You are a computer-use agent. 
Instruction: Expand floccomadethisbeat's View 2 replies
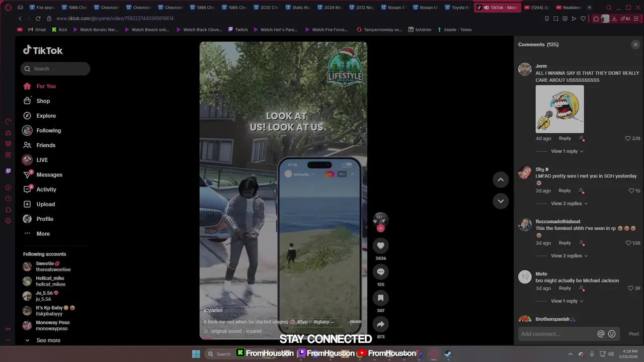point(569,256)
